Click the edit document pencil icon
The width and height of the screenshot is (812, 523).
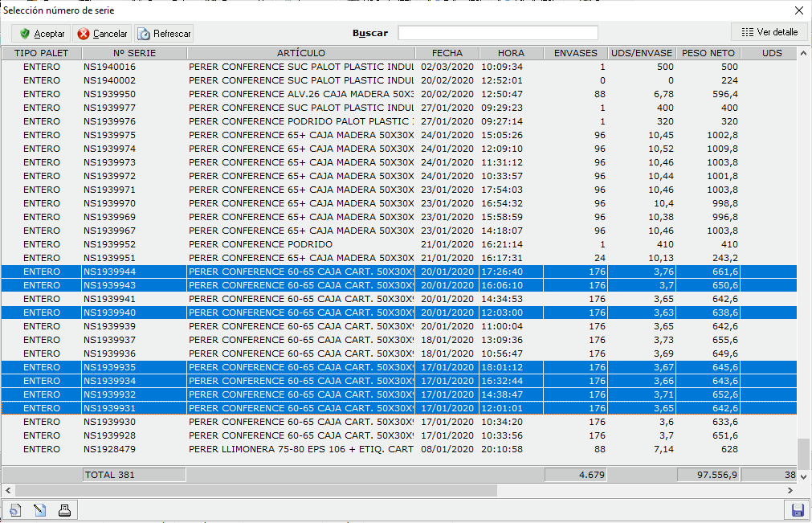[40, 511]
